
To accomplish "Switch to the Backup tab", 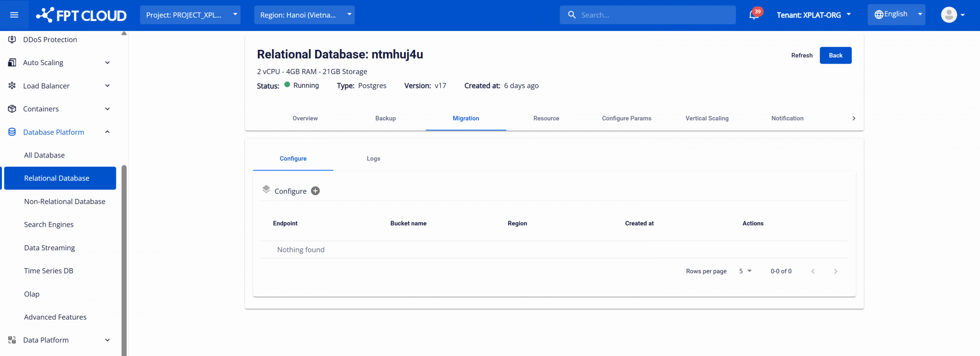I will point(385,118).
